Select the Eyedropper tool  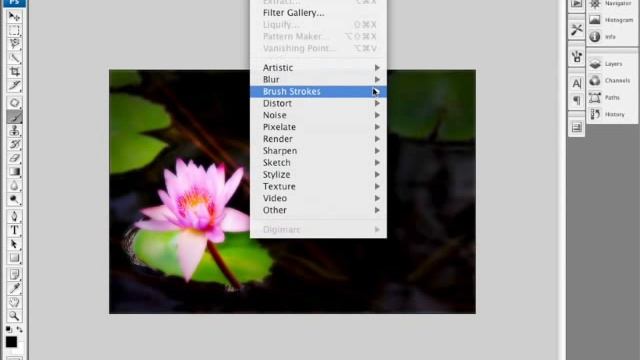14,289
